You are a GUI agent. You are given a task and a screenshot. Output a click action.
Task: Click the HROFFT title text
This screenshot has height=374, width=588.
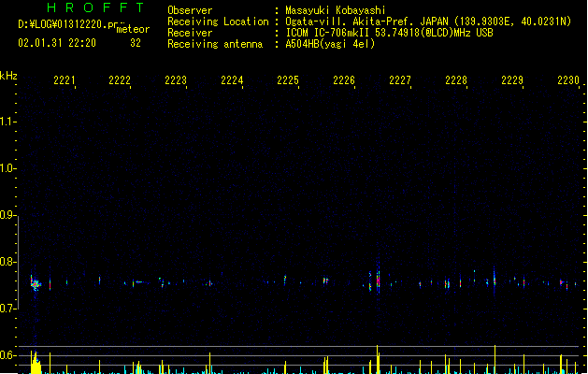coord(96,7)
